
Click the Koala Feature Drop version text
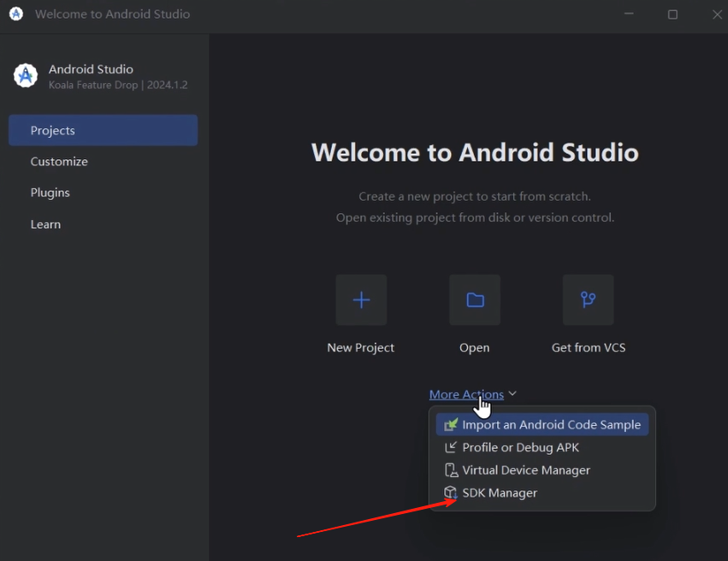pos(118,85)
